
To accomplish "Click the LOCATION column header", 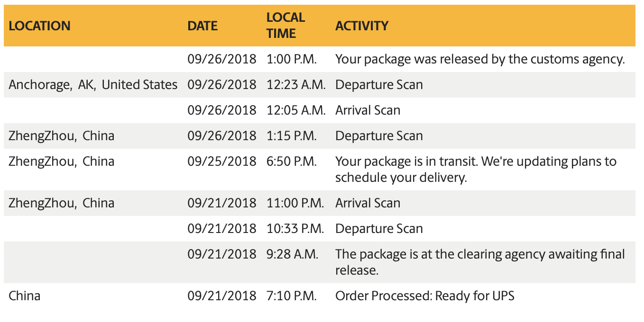I will 39,26.
